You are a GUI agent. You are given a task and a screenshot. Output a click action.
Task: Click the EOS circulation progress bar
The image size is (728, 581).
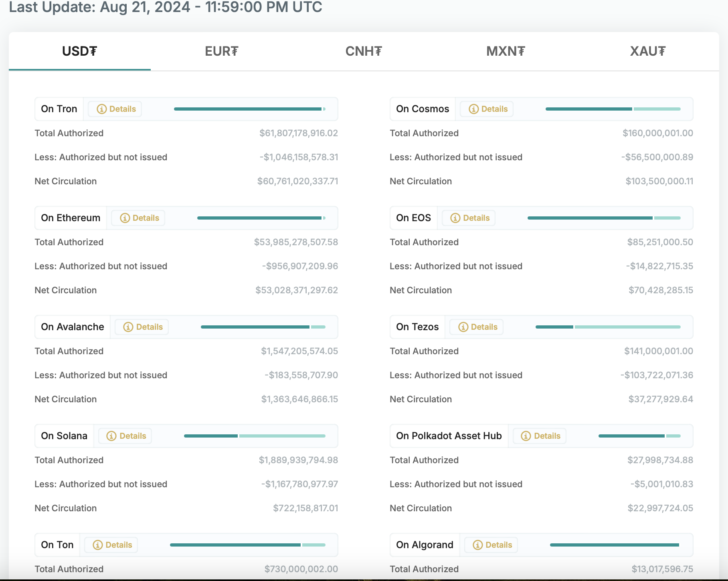coord(604,218)
